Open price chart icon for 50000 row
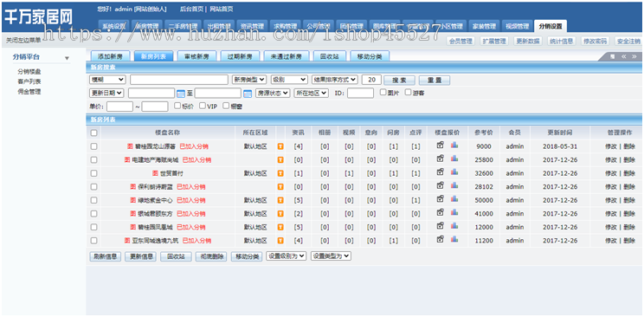644x317 pixels. click(x=454, y=198)
